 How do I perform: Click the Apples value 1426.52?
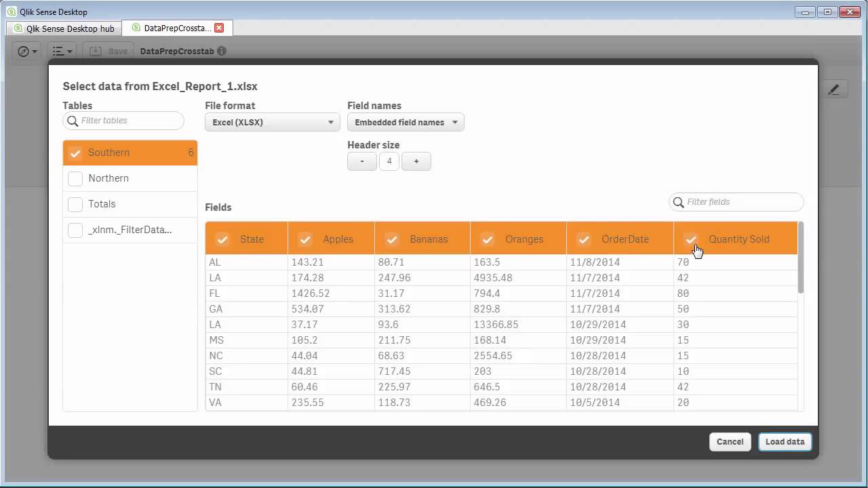click(311, 293)
